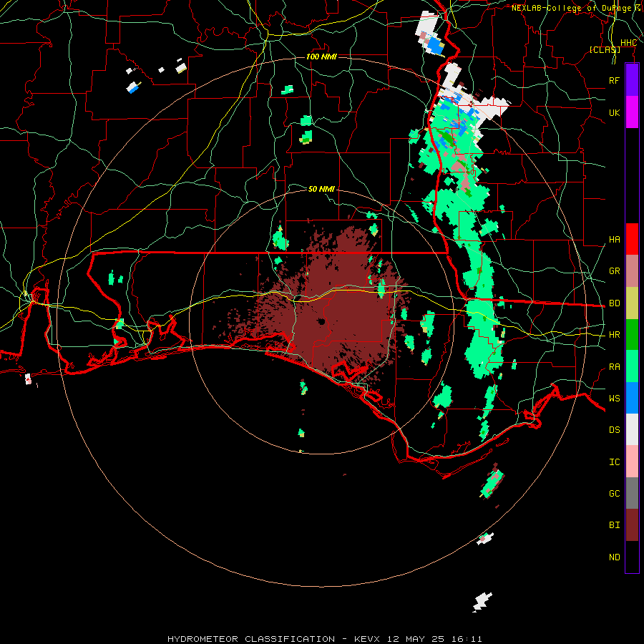Click the HHC product label
The height and width of the screenshot is (644, 644).
pyautogui.click(x=628, y=42)
